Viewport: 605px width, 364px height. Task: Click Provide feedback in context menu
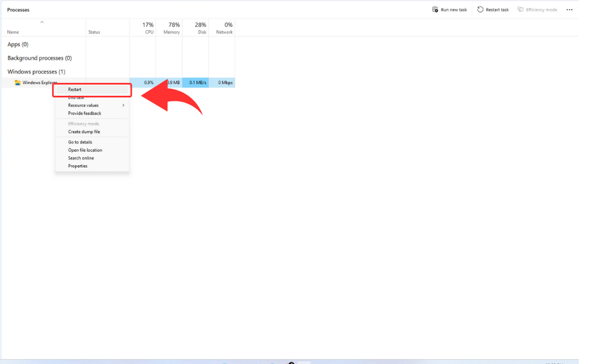(x=85, y=113)
